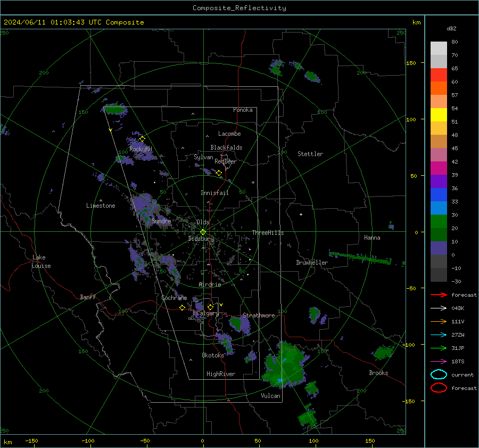Click the HighRiver label
This screenshot has width=479, height=448.
click(221, 374)
